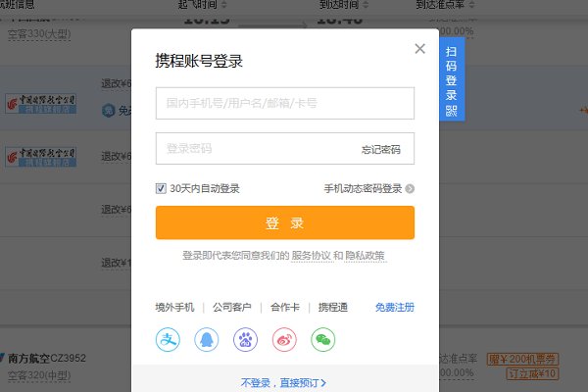This screenshot has width=588, height=392.
Task: Click the 订立减¥10 discount tag
Action: [x=532, y=373]
